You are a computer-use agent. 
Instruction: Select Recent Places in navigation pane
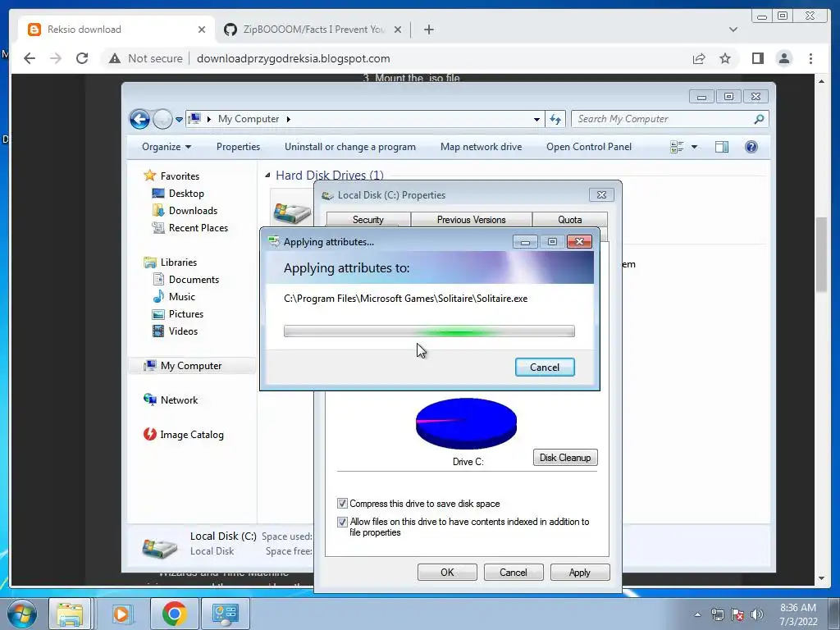(x=199, y=228)
